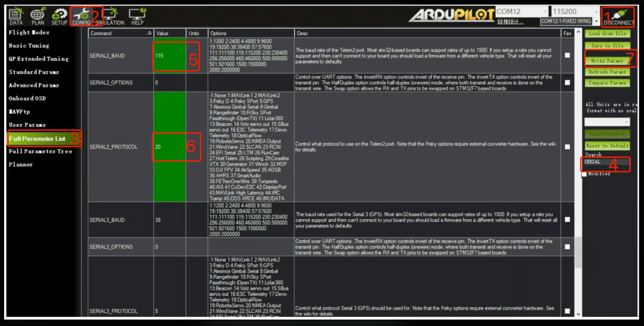Check the Fav box for SERIAL2_PROTOCOL

click(x=567, y=147)
